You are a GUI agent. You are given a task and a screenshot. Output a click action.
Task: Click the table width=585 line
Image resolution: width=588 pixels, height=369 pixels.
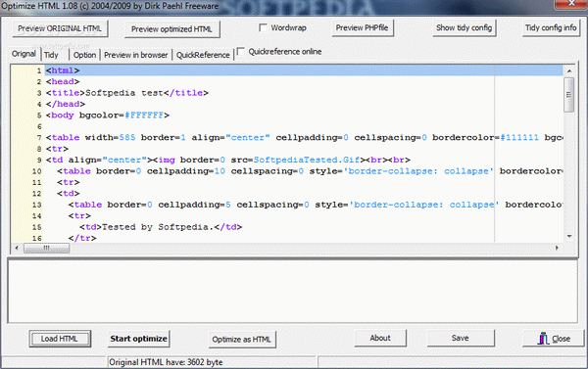(x=304, y=137)
